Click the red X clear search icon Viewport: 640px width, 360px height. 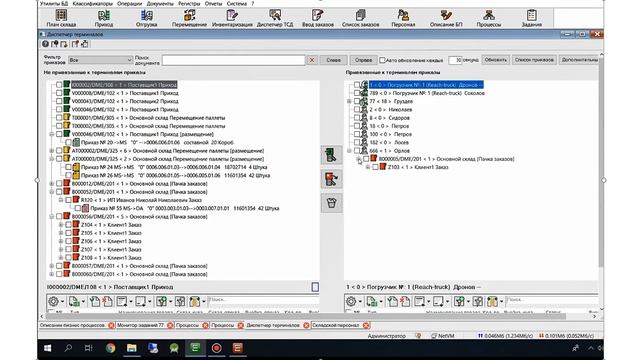click(x=312, y=60)
